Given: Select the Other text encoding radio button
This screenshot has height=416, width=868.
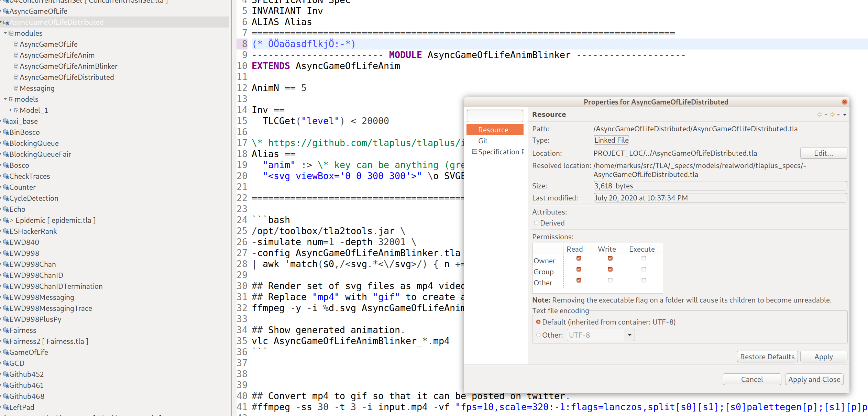Looking at the screenshot, I should [x=538, y=335].
